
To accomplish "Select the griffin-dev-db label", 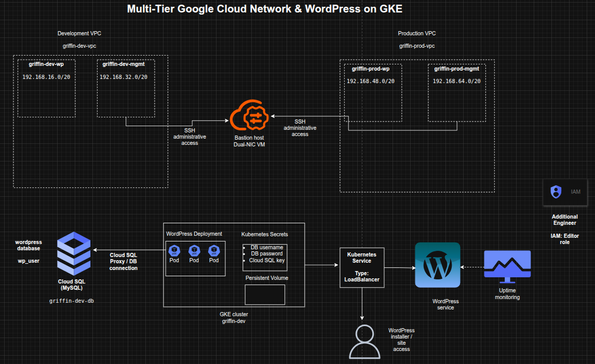I will pyautogui.click(x=72, y=301).
